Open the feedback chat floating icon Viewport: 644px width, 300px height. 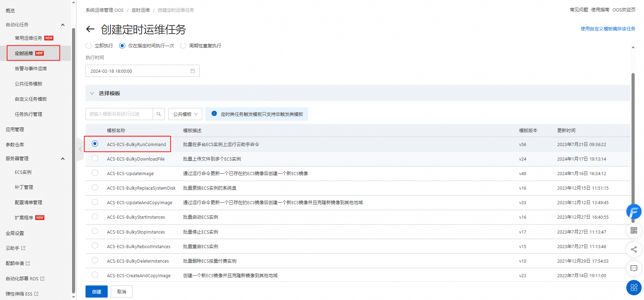[634, 268]
